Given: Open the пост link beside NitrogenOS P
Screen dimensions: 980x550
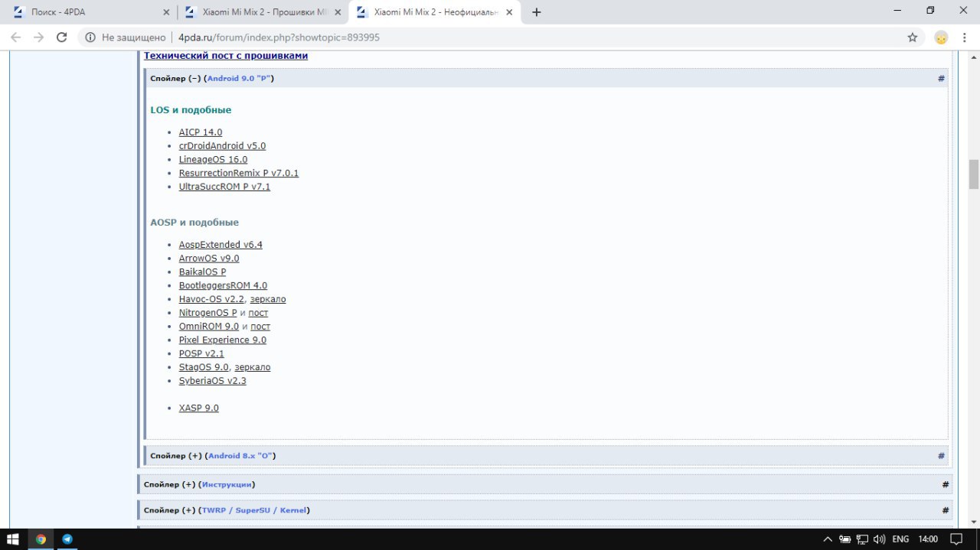Looking at the screenshot, I should [x=258, y=313].
